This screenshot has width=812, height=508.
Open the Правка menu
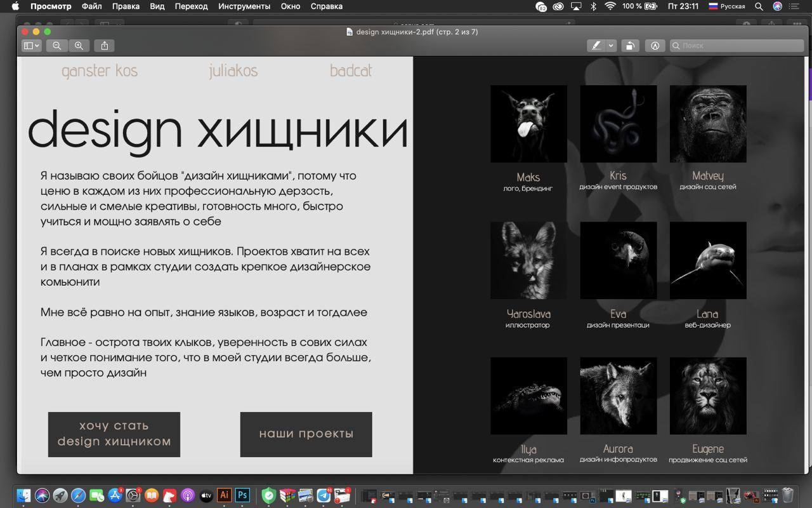126,6
